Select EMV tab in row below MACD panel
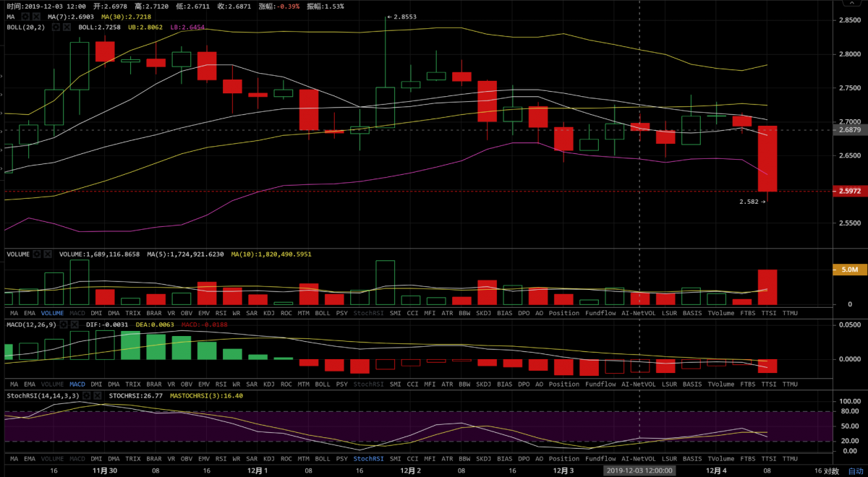 [x=204, y=384]
